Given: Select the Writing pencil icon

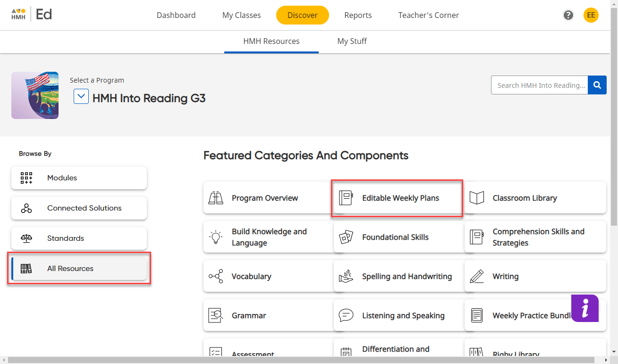Looking at the screenshot, I should click(477, 276).
